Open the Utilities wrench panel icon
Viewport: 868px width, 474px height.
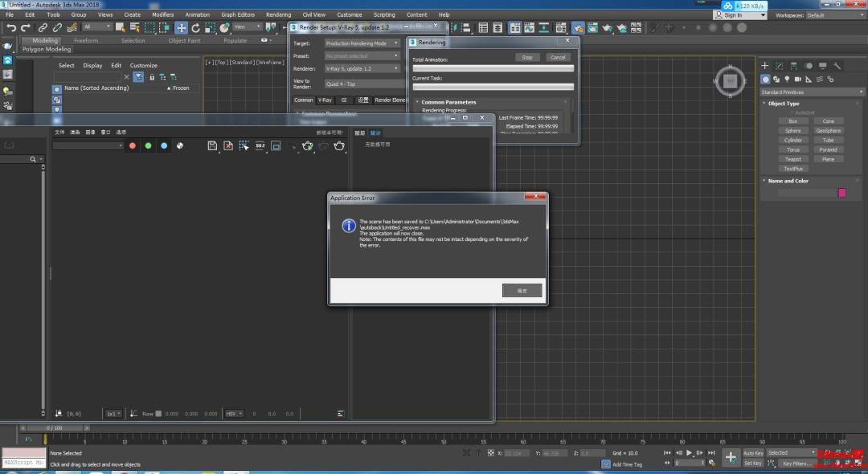[837, 66]
